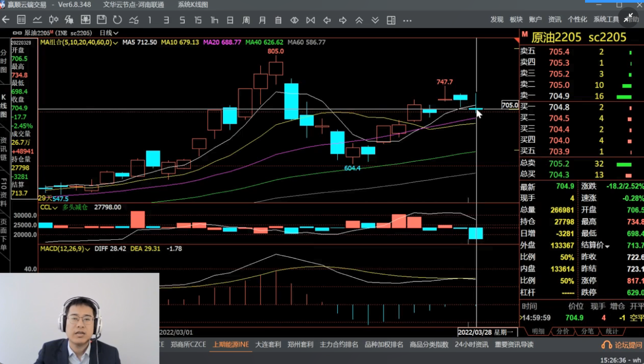Expand the CCL indicator dropdown

tap(49, 208)
